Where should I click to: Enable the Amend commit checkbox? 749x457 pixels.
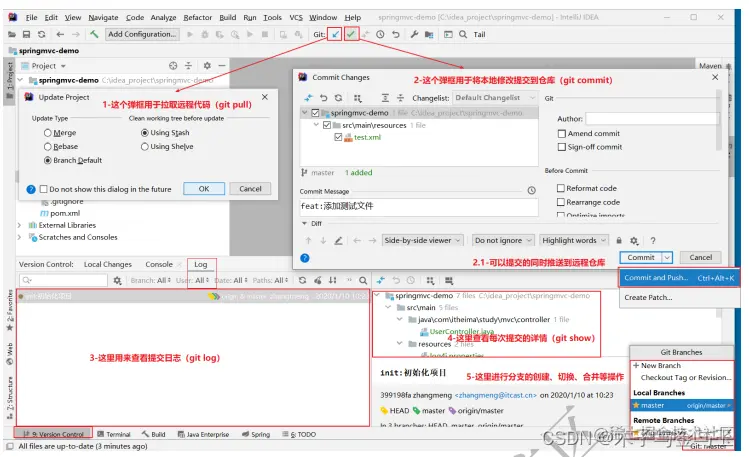[562, 134]
